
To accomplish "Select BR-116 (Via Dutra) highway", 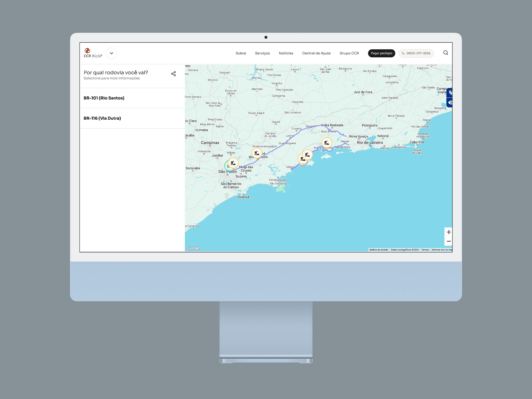I will tap(132, 118).
